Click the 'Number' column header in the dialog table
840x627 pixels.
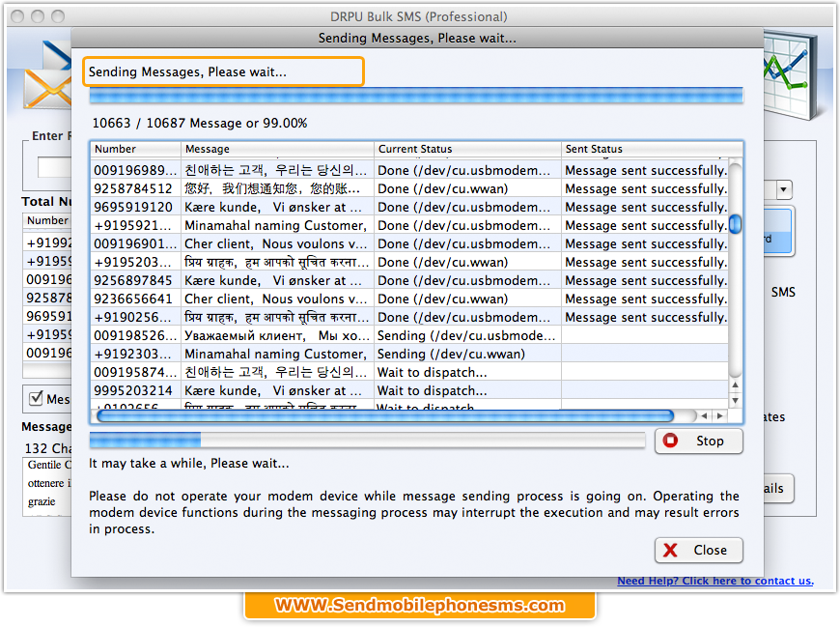(135, 149)
